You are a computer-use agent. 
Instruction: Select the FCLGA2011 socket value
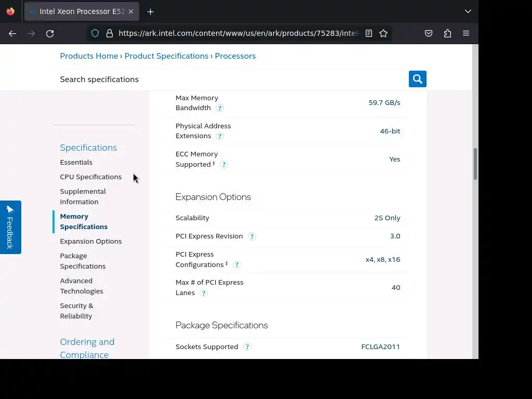coord(380,347)
